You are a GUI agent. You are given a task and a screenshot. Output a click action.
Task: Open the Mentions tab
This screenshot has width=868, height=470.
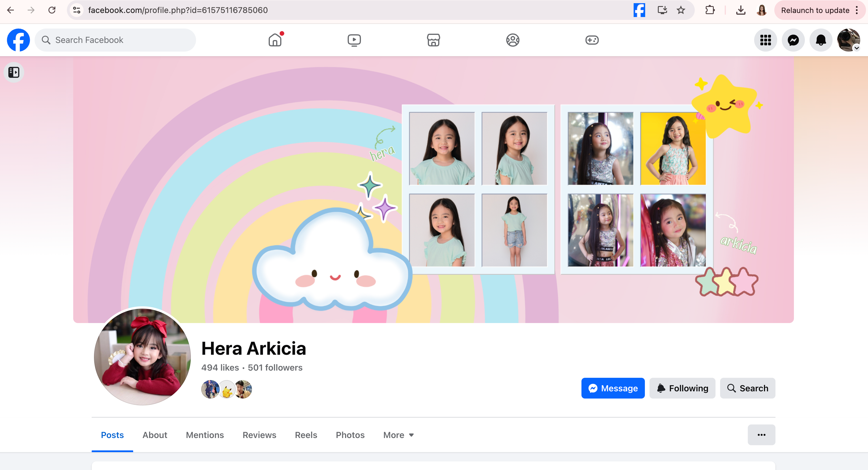(205, 435)
